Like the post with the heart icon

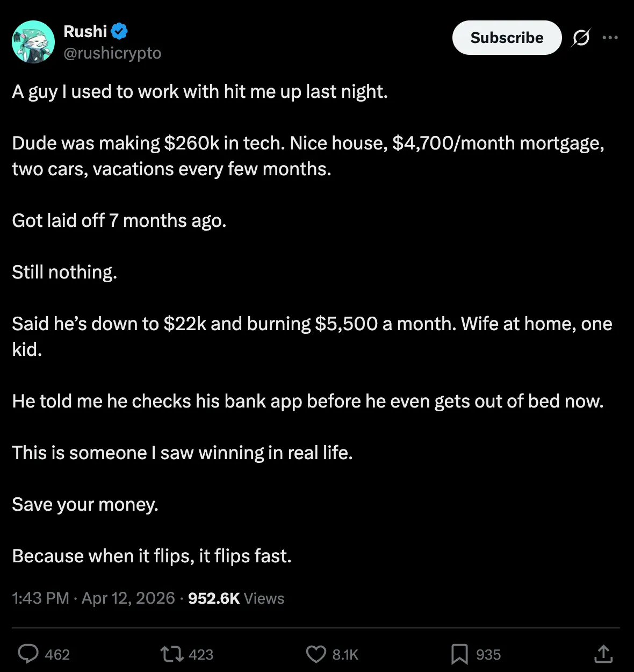tap(316, 654)
